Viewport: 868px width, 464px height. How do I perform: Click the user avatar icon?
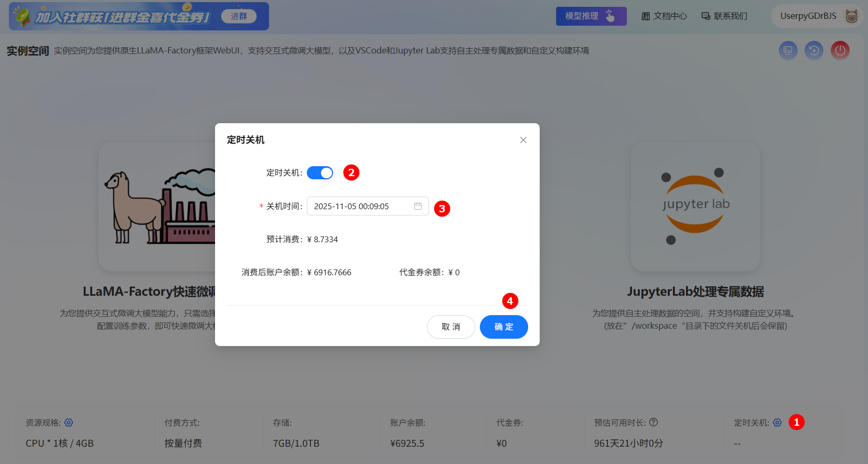pos(852,16)
